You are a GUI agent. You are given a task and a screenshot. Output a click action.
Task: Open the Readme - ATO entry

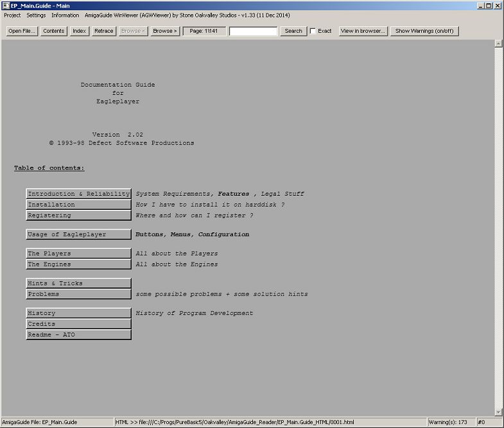point(79,334)
